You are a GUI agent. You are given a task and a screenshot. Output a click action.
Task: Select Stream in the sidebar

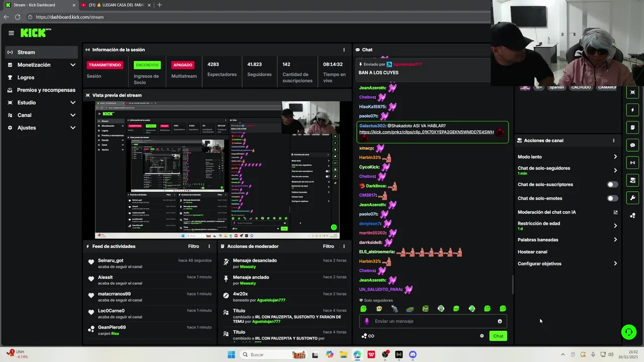coord(42,52)
